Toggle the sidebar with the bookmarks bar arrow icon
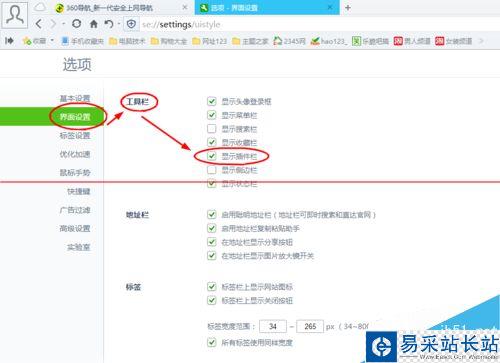This screenshot has width=500, height=363. [9, 41]
